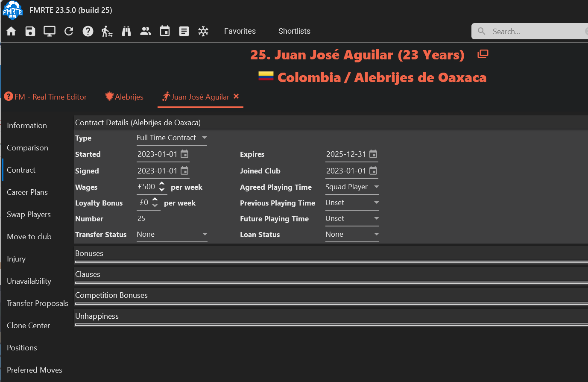Click the Colombia / Alebrijes de Oaxaca heading
588x382 pixels.
[x=382, y=77]
